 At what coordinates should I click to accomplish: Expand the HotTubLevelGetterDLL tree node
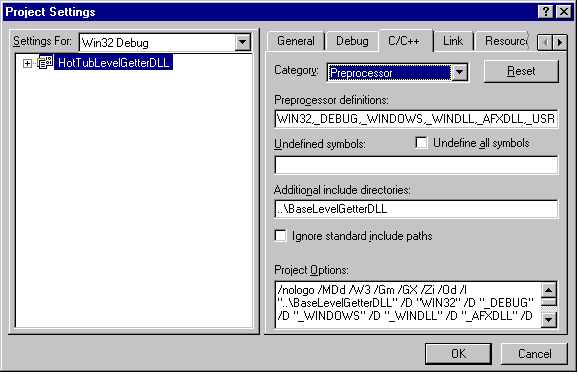pyautogui.click(x=27, y=63)
